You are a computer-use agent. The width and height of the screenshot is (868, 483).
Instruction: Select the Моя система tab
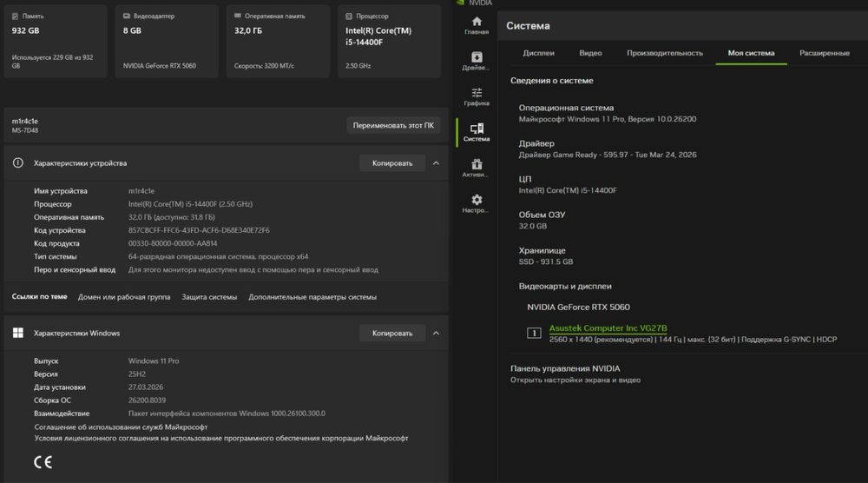point(751,53)
